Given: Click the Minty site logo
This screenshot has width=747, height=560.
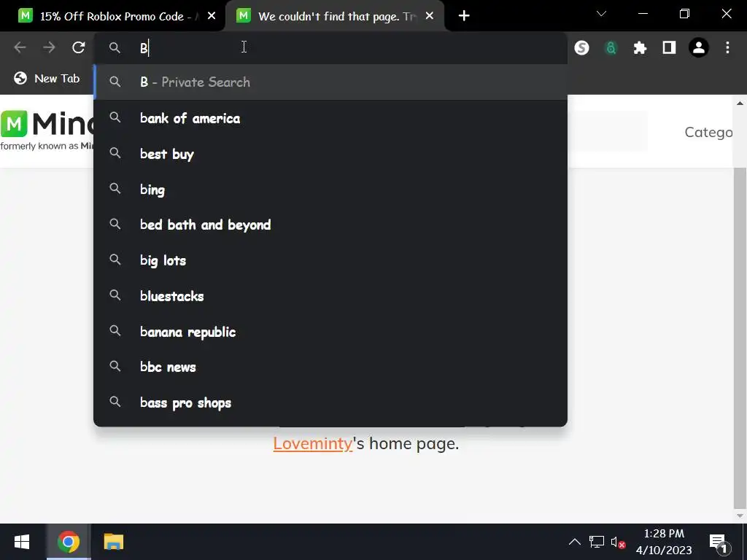Looking at the screenshot, I should (47, 130).
